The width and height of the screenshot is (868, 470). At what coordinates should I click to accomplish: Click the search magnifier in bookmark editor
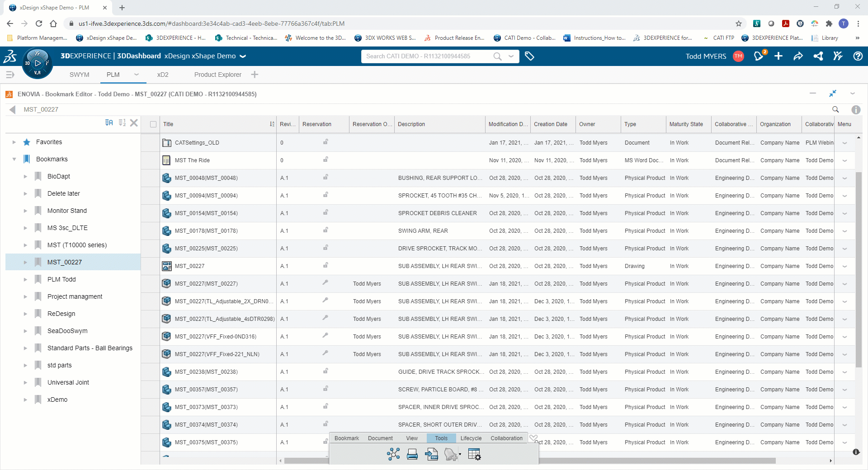click(x=835, y=109)
